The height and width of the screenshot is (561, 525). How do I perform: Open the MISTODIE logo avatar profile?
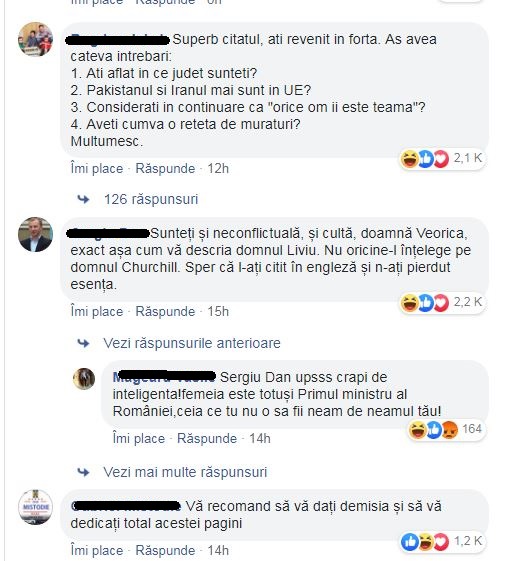[x=35, y=507]
